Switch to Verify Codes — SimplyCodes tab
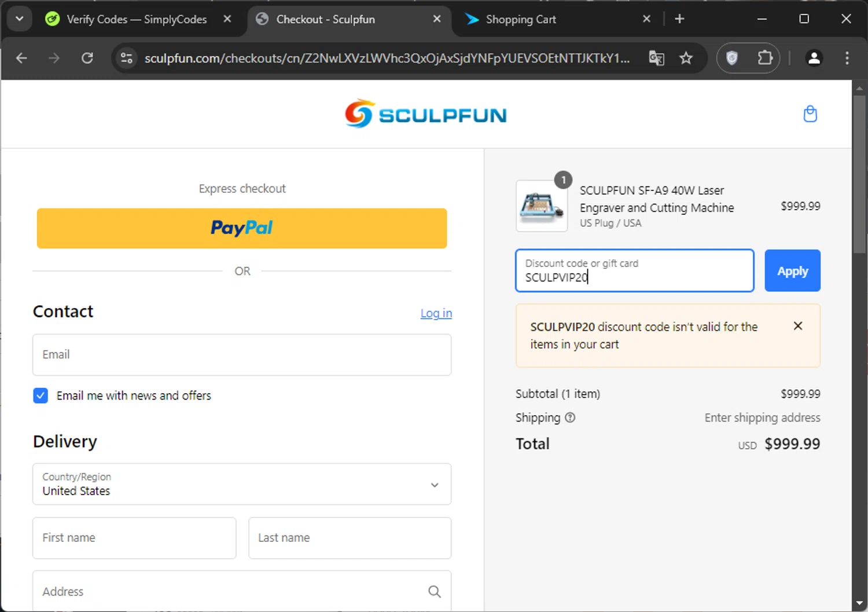Viewport: 868px width, 612px height. (x=137, y=19)
